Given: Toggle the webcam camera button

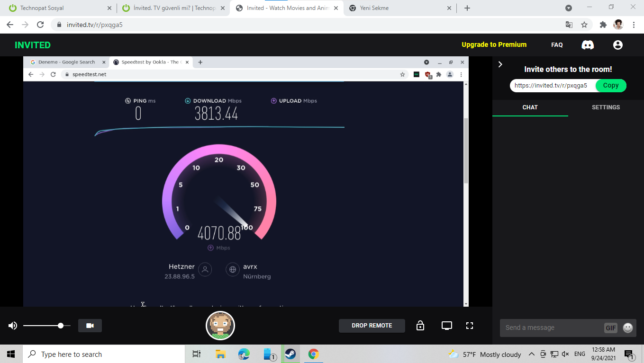Looking at the screenshot, I should [90, 326].
